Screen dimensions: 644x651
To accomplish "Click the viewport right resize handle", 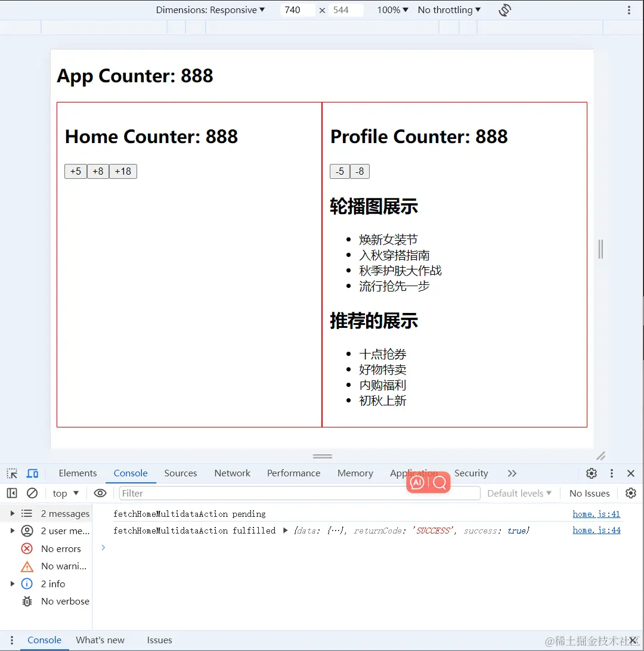I will click(600, 249).
